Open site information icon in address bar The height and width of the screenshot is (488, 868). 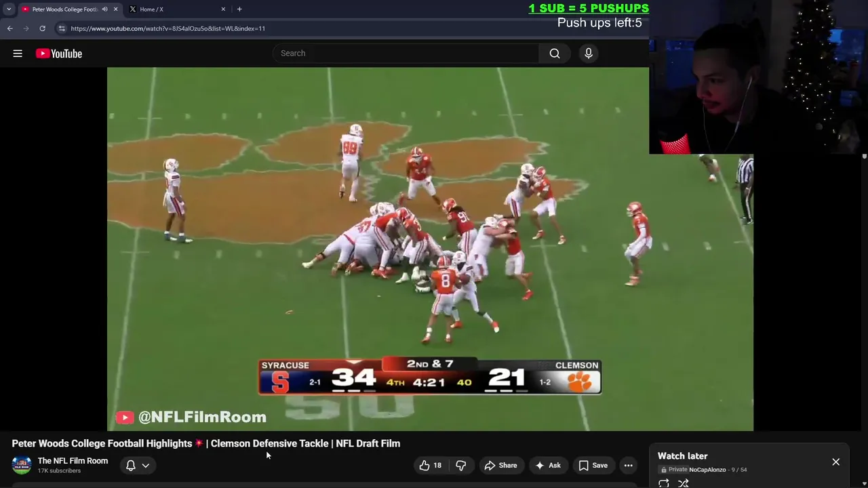[x=62, y=28]
